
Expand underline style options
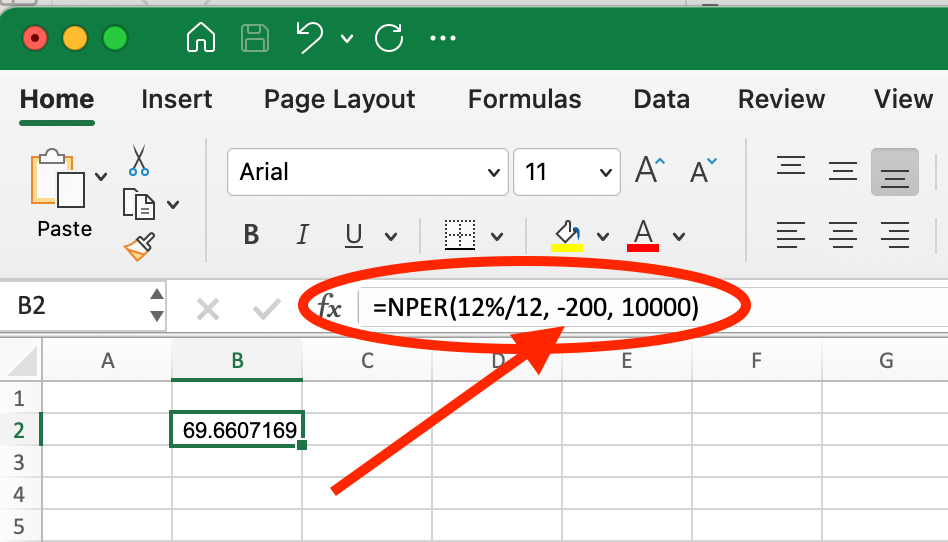point(391,236)
